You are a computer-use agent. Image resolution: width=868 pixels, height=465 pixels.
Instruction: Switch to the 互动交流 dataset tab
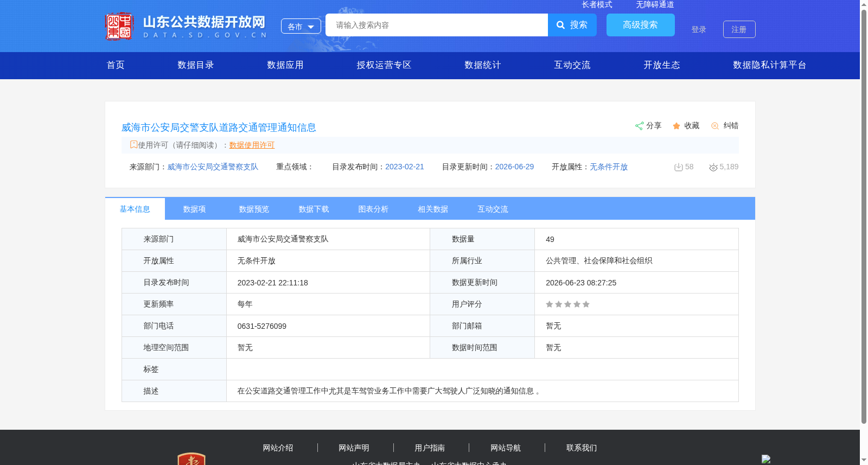493,209
